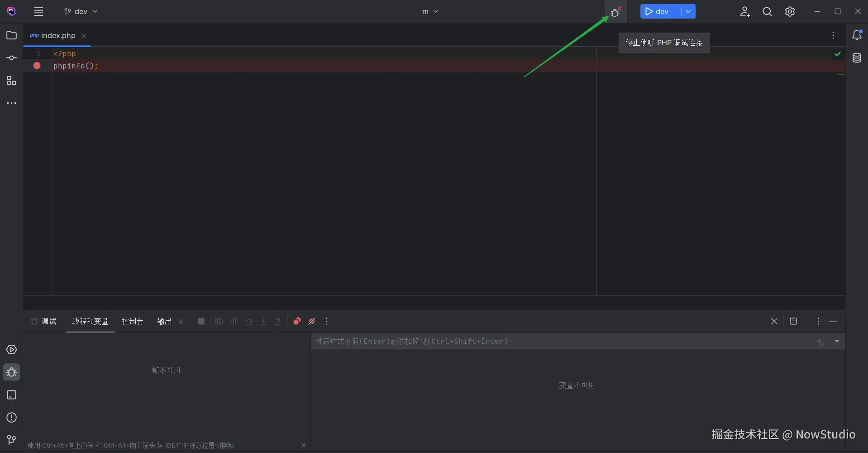Stop listening for PHP debug connections
Image resolution: width=868 pixels, height=453 pixels.
coord(615,12)
